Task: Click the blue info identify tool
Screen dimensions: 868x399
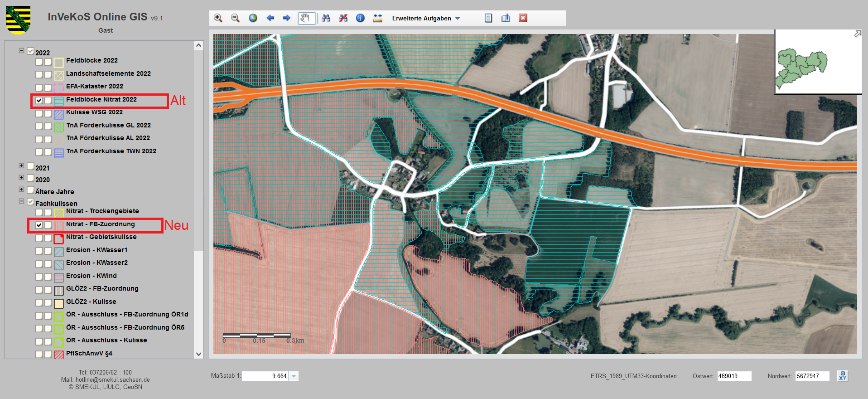Action: point(360,18)
